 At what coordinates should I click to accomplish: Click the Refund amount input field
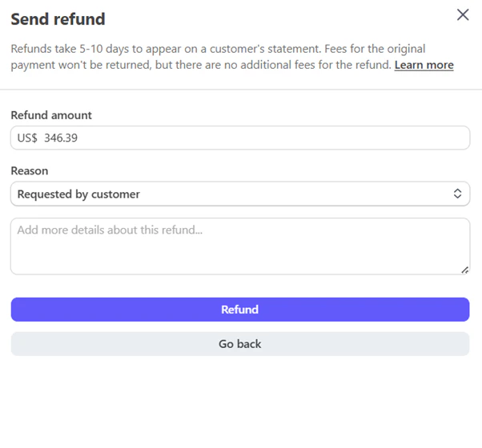click(240, 138)
